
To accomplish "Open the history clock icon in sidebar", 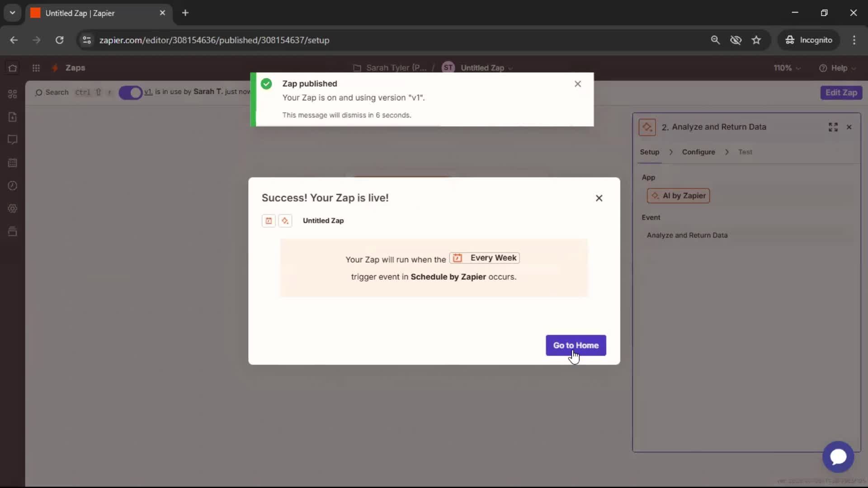I will coord(13,186).
